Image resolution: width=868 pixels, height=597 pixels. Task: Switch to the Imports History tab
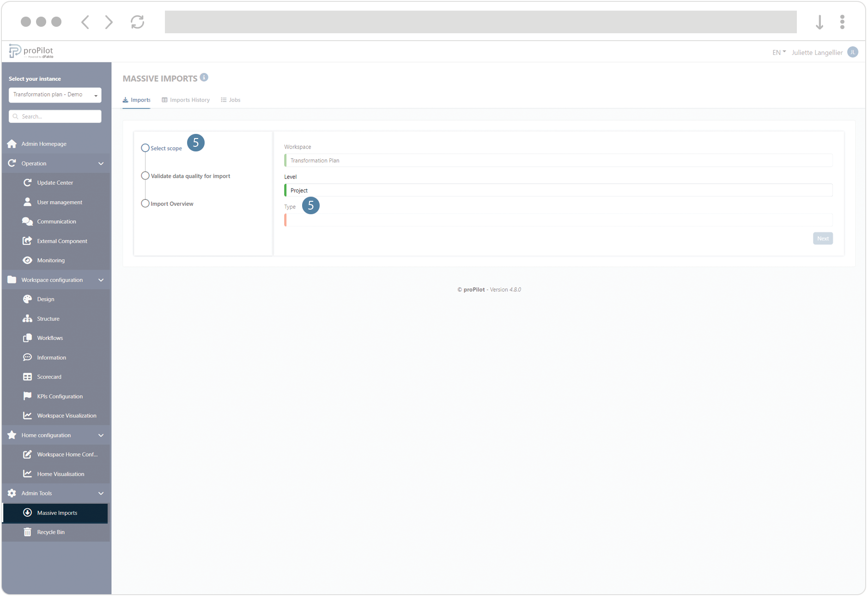(186, 100)
